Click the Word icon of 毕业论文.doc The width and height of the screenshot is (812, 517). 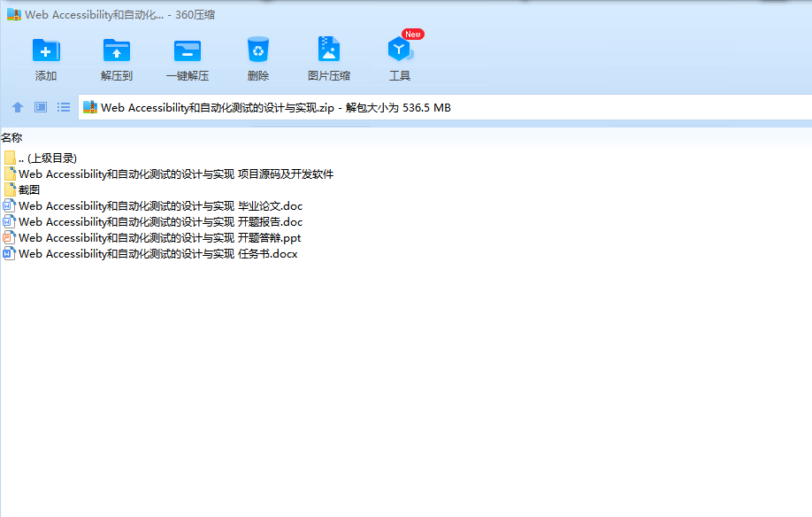click(9, 205)
